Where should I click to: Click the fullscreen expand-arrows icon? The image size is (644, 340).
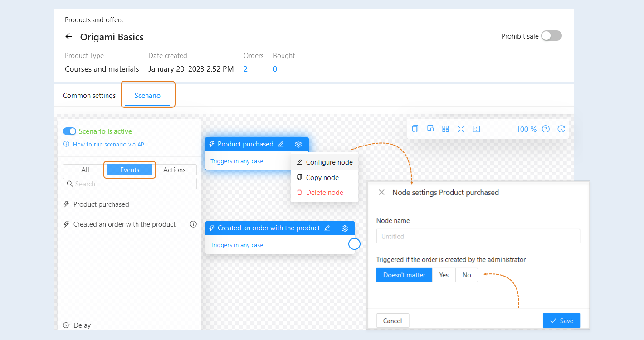(461, 129)
